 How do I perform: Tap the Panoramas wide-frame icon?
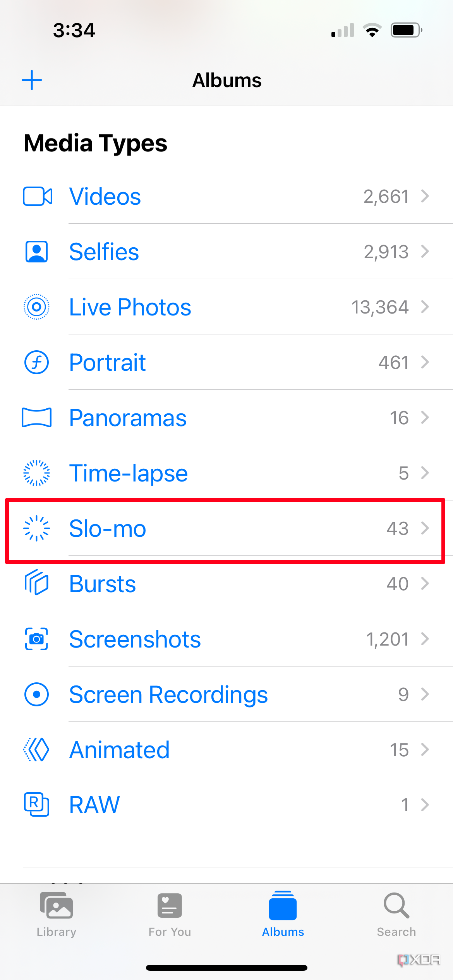(36, 418)
